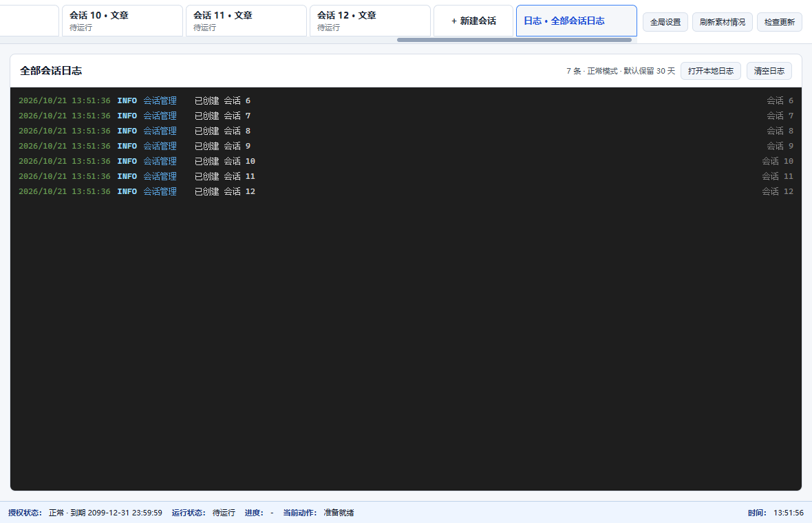Switch to the 会话 10 • 文章 tab
Screen dimensions: 812x523
122,21
